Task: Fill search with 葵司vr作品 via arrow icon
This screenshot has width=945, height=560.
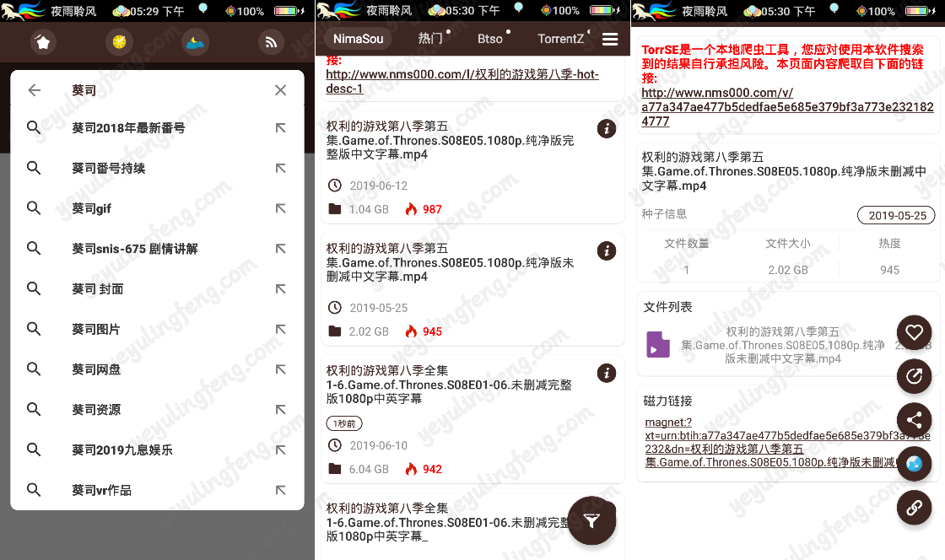Action: [280, 490]
